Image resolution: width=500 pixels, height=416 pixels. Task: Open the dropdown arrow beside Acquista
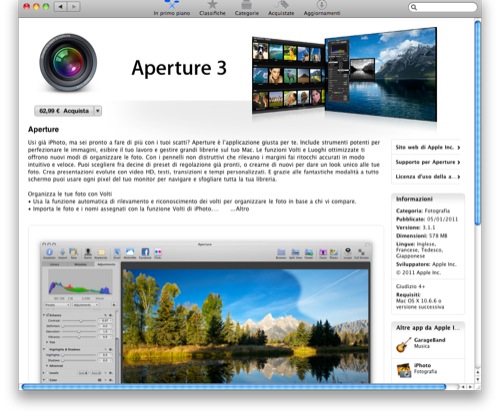click(98, 111)
